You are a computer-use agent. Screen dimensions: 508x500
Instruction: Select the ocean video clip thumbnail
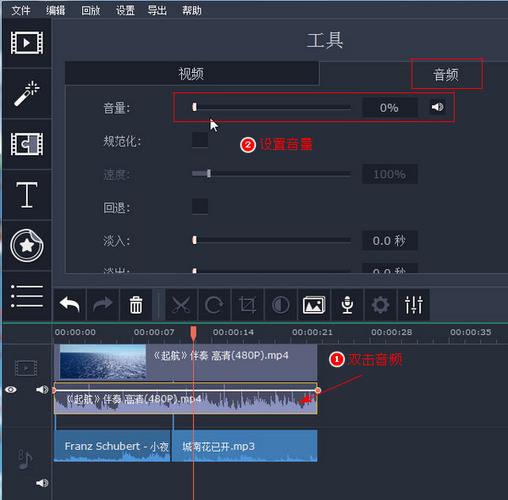click(103, 362)
